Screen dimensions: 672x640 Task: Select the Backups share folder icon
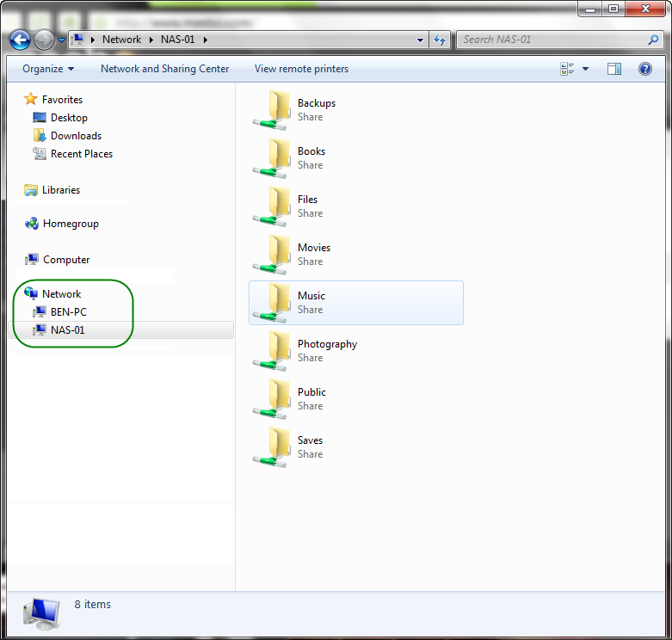(x=272, y=110)
